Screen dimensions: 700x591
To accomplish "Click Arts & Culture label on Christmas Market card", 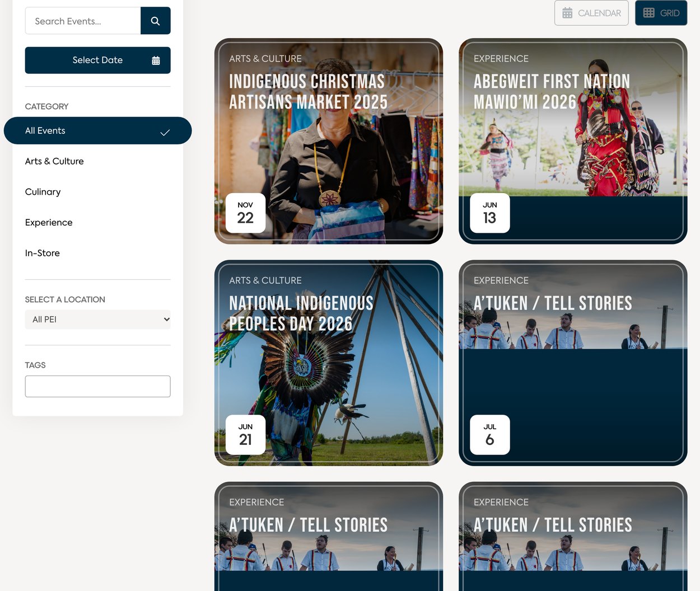I will click(265, 59).
